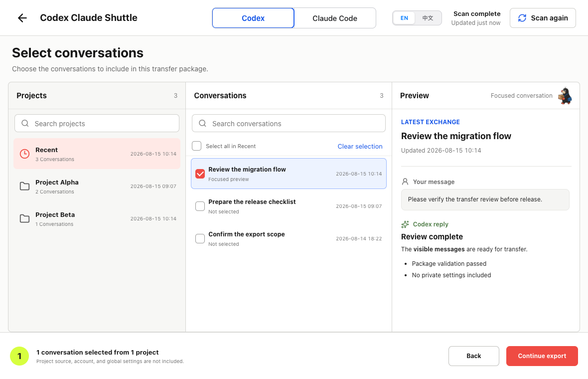Viewport: 588px width, 379px height.
Task: Click 1 conversation selected from 1 project
Action: coord(98,353)
